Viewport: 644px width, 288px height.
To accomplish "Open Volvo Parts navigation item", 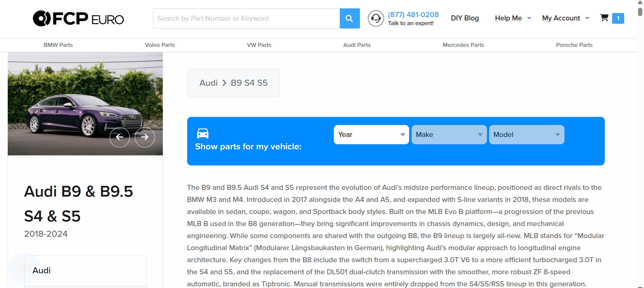I will pos(160,45).
